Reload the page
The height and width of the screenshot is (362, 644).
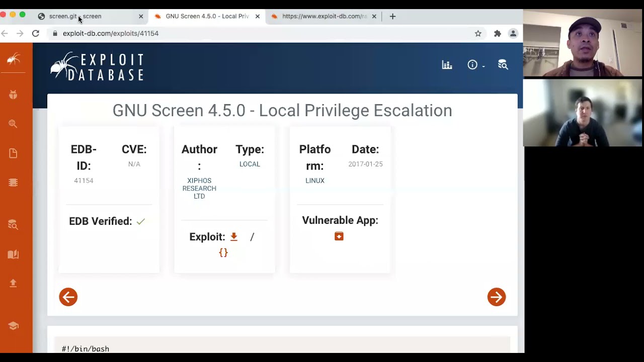36,33
